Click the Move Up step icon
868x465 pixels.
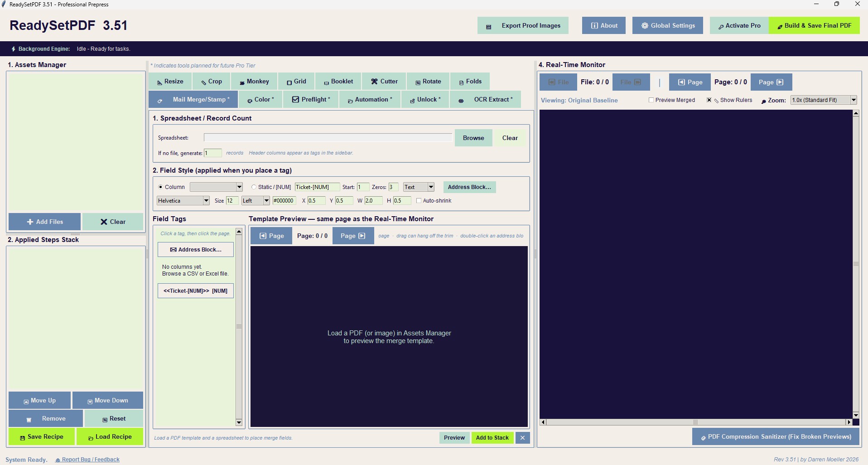tap(26, 402)
